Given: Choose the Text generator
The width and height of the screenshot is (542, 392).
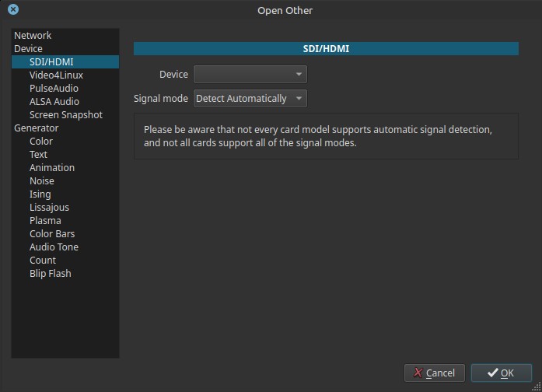Looking at the screenshot, I should coord(38,155).
